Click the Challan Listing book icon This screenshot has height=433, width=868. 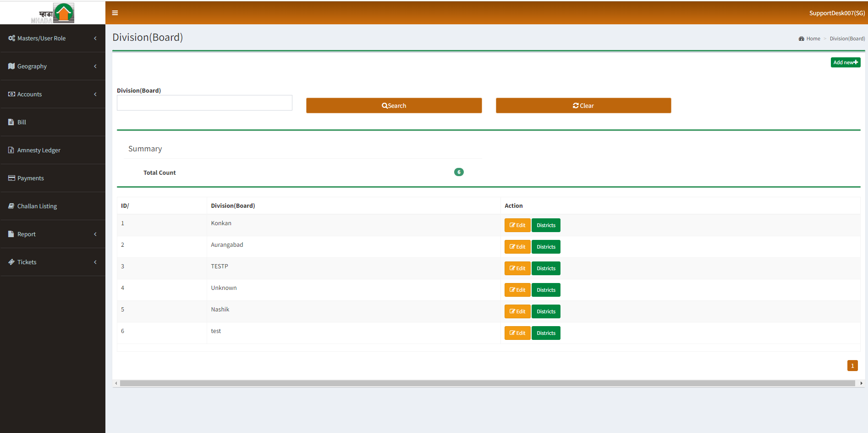click(x=11, y=206)
